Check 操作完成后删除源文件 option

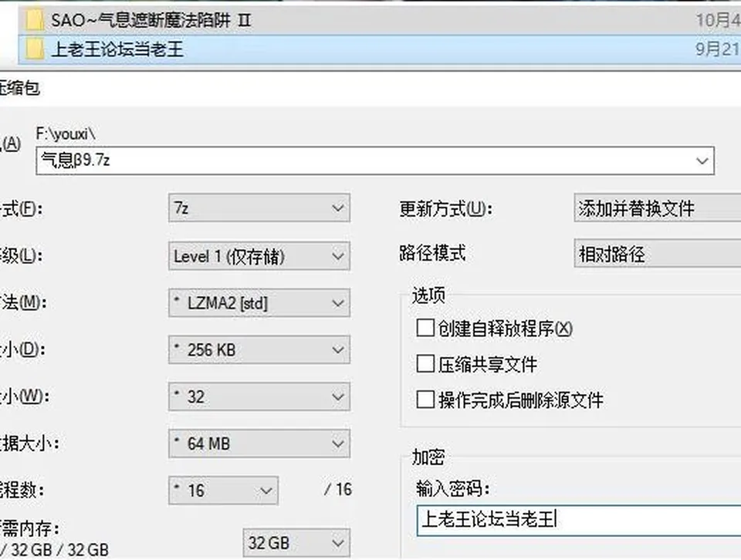[425, 400]
